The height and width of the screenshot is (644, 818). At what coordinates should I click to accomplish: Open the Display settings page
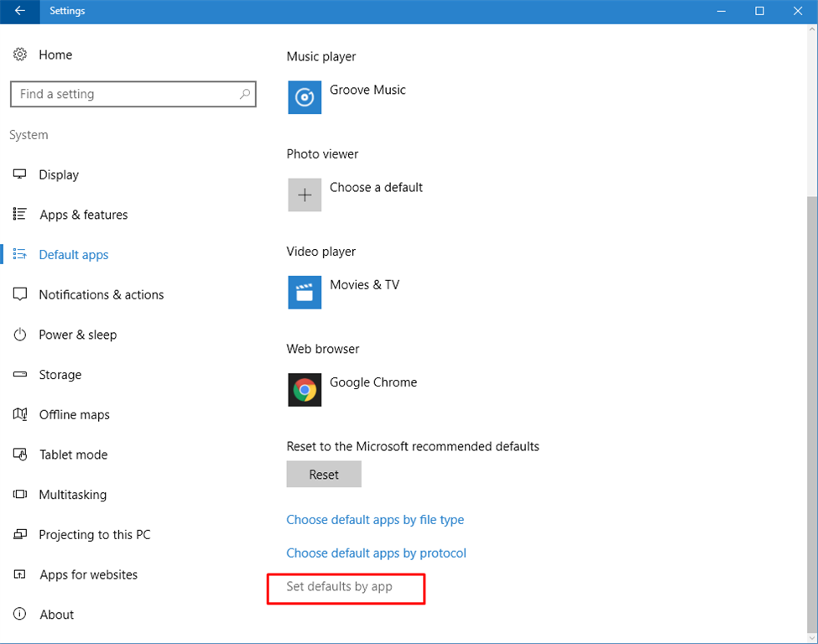tap(59, 174)
